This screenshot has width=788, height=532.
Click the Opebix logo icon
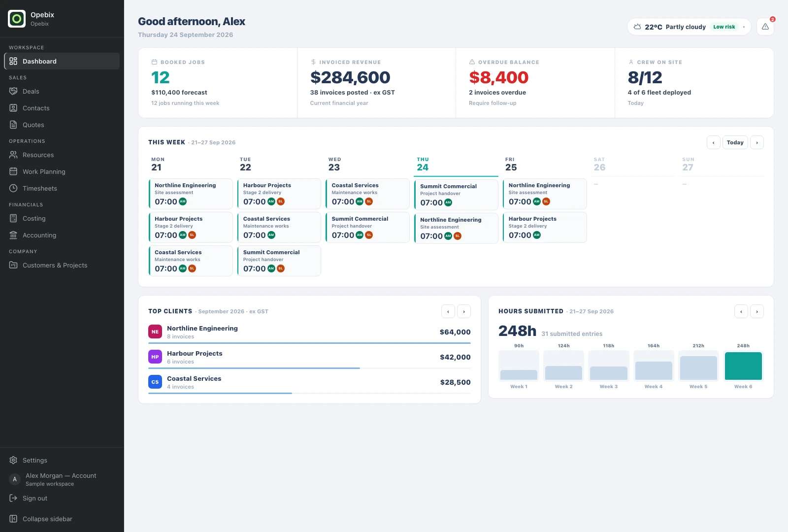pos(17,19)
